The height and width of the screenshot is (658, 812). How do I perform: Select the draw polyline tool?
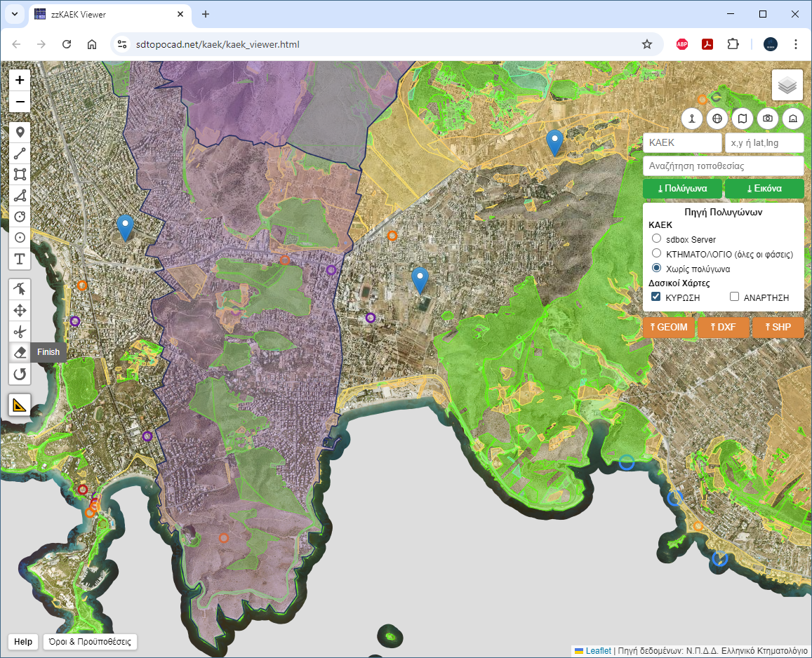pos(20,154)
